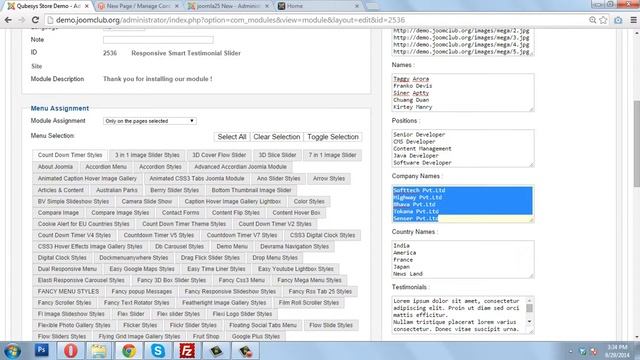Screen dimensions: 640x360
Task: Click the Clear Selection button
Action: click(277, 137)
